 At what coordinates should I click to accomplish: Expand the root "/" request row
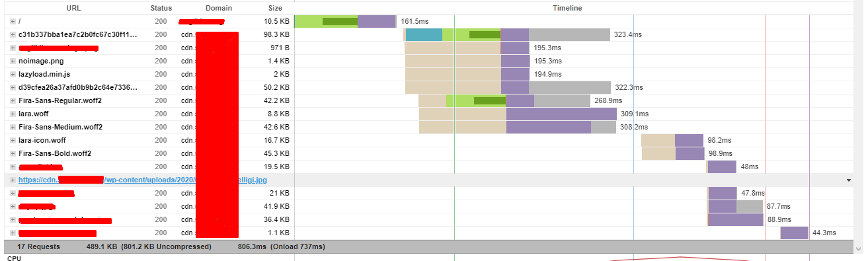(13, 21)
